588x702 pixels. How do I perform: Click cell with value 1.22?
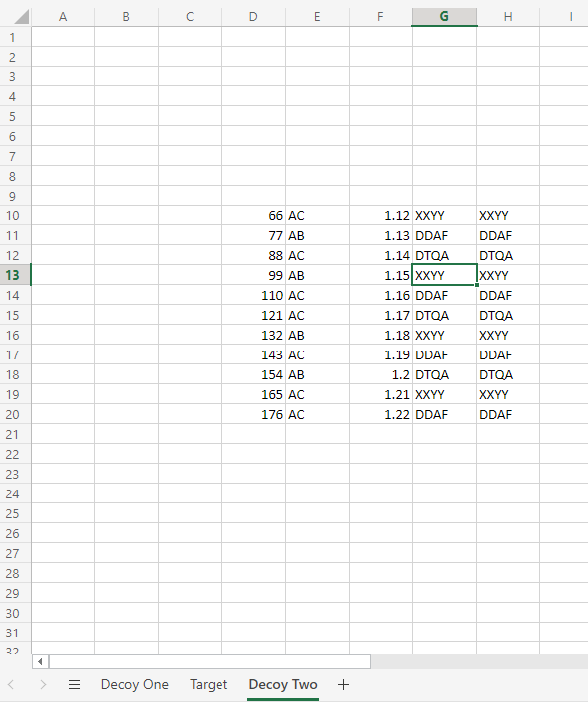(381, 414)
